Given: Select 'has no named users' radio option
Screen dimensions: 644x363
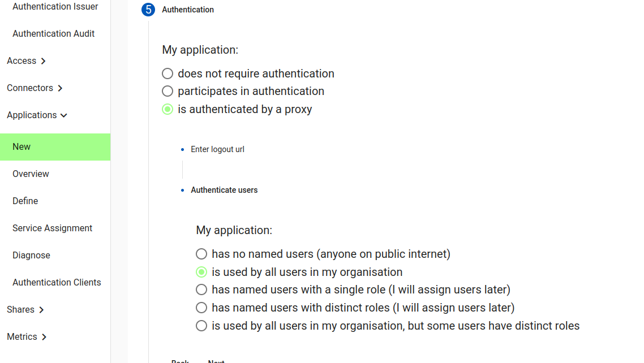Looking at the screenshot, I should click(x=201, y=254).
